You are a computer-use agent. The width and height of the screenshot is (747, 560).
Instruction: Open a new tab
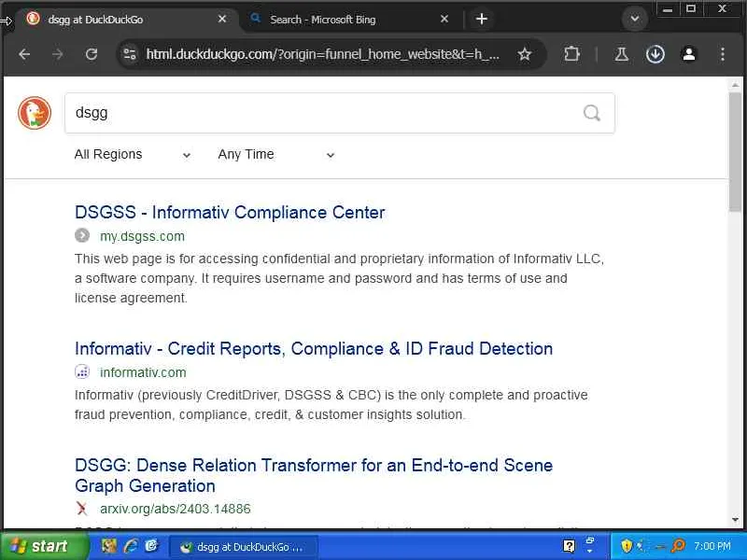(x=482, y=19)
